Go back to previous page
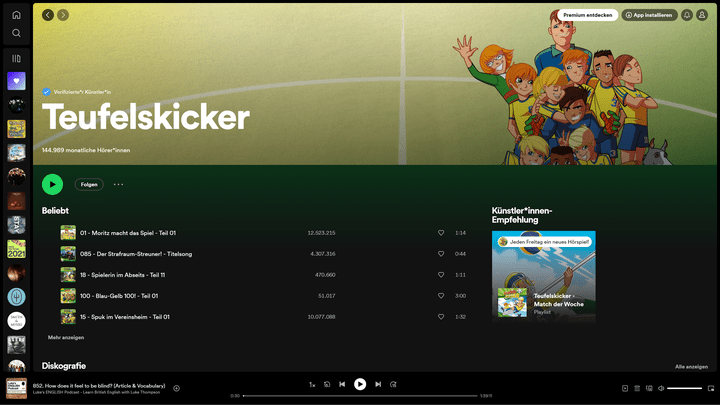The height and width of the screenshot is (405, 720). point(48,15)
